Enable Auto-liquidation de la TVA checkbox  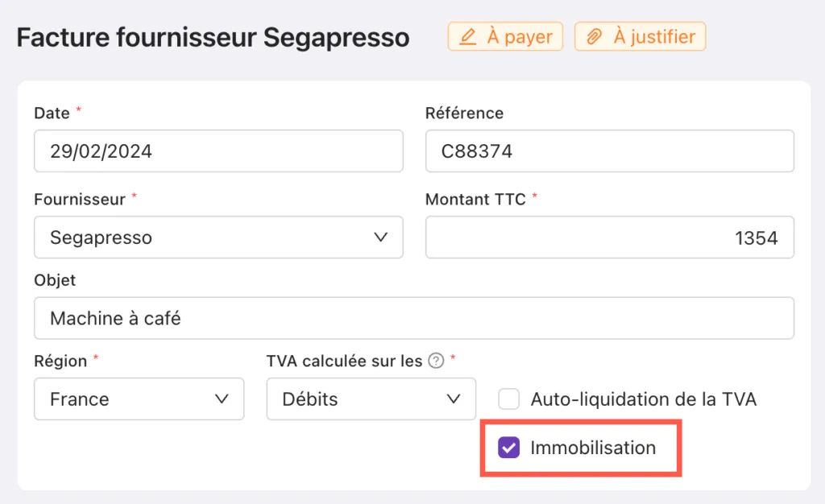(x=509, y=399)
